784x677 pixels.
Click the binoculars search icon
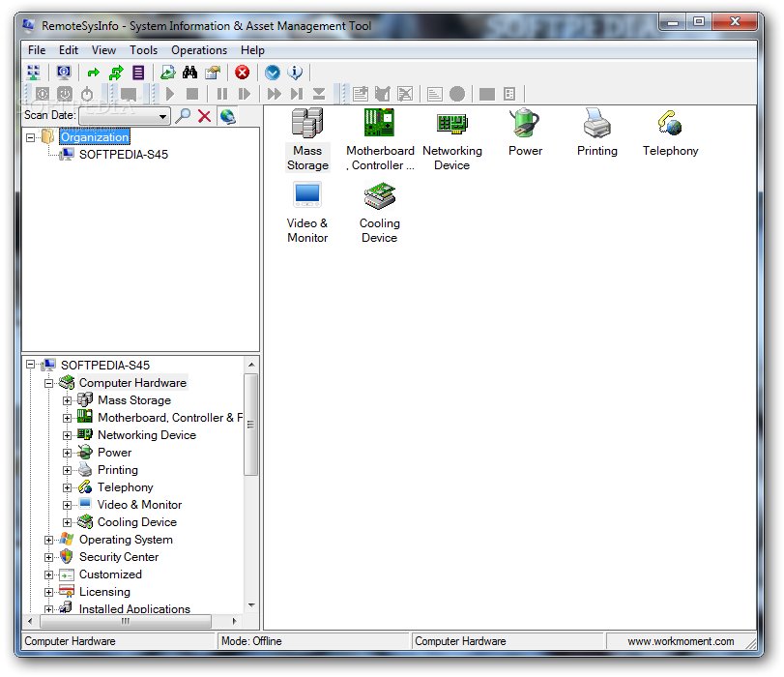tap(190, 74)
